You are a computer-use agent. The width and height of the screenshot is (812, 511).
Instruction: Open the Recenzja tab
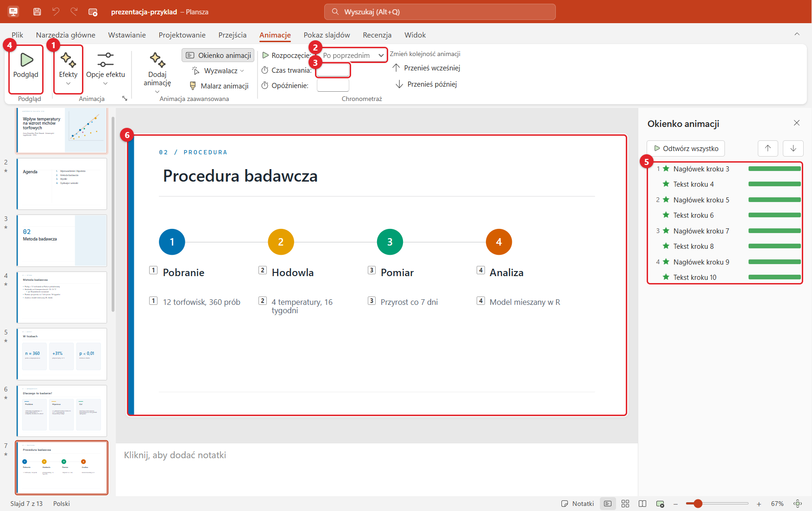pos(377,35)
